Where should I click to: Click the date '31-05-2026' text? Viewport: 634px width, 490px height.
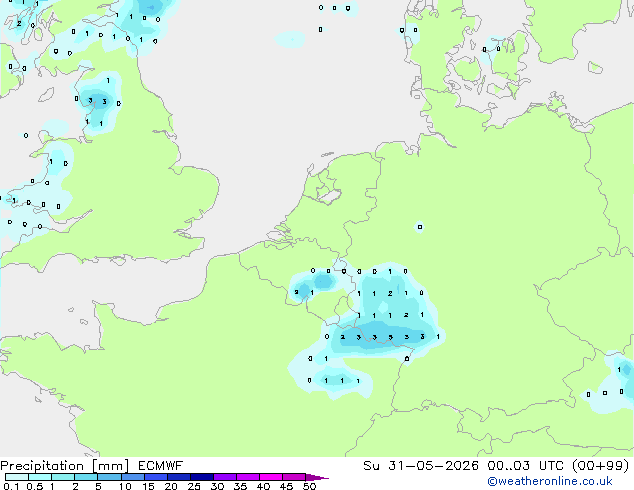433,466
